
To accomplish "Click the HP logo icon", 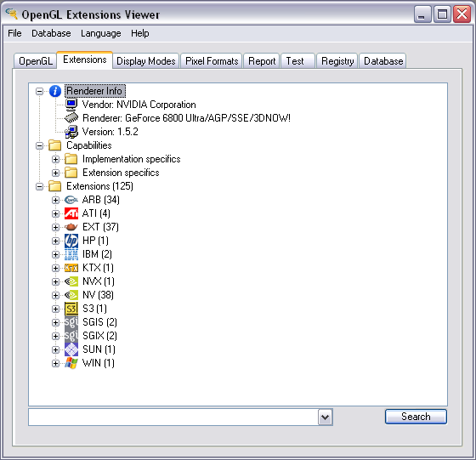I will click(71, 241).
